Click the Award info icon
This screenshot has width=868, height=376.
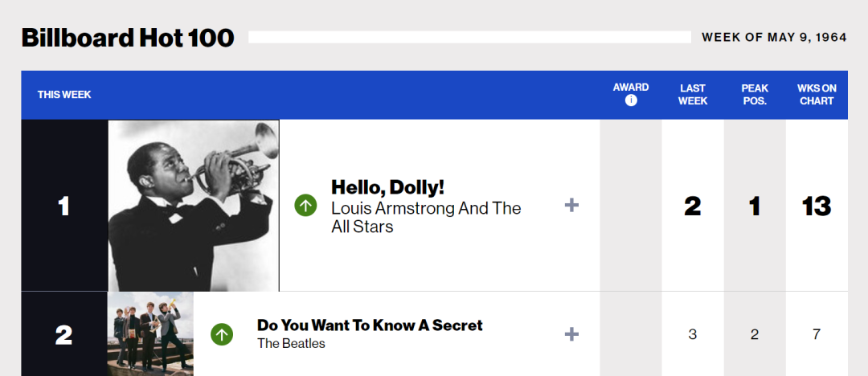click(631, 100)
